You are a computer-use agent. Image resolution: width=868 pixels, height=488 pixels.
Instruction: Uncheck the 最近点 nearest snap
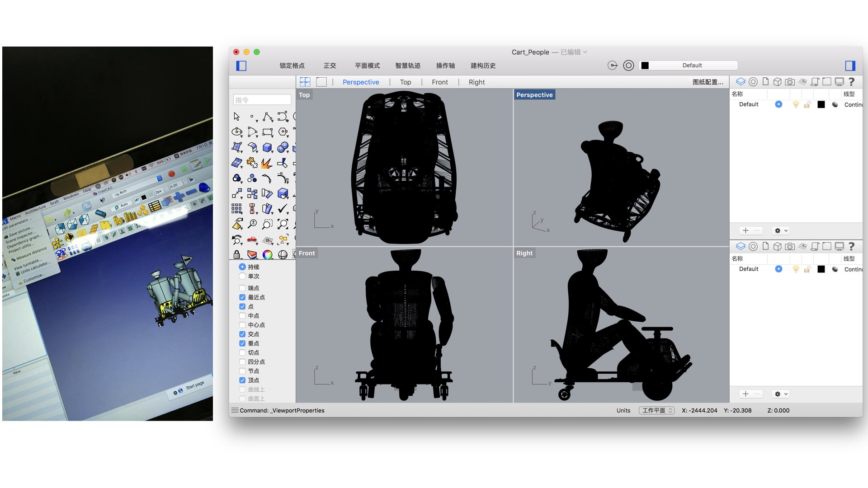[242, 297]
